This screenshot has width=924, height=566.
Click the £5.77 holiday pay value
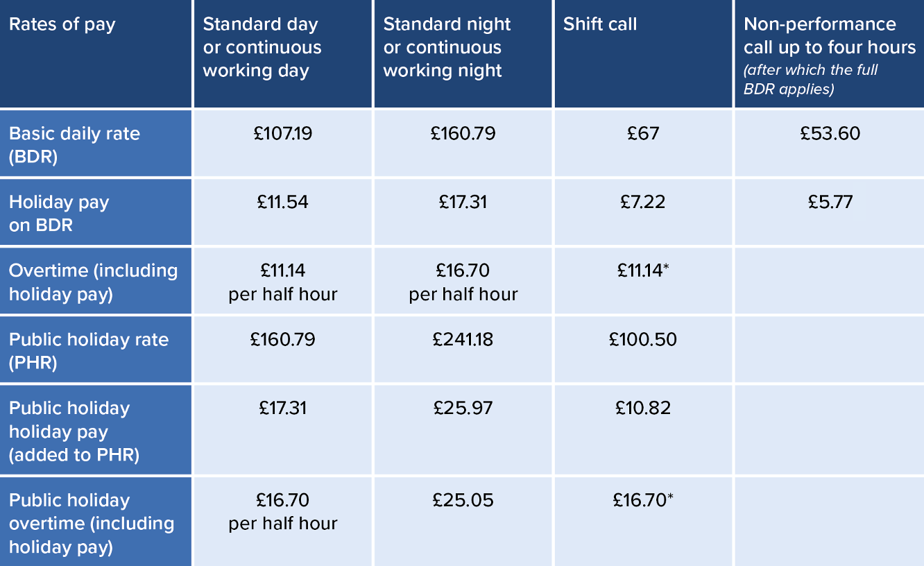pos(830,202)
